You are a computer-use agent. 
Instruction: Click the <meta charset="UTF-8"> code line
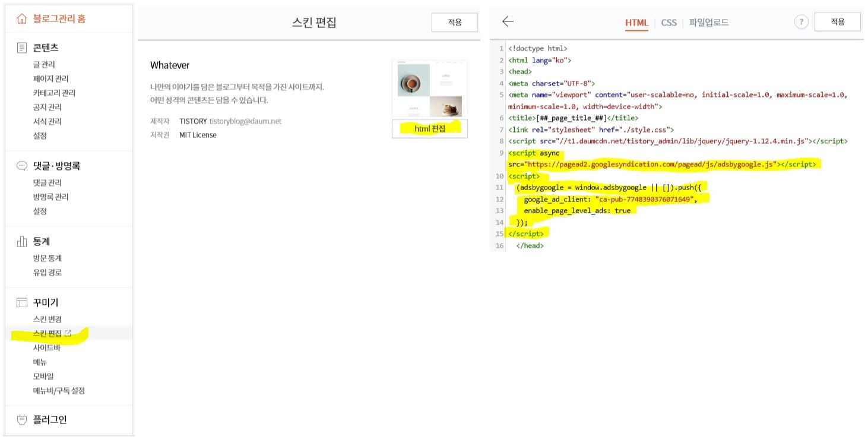(552, 83)
